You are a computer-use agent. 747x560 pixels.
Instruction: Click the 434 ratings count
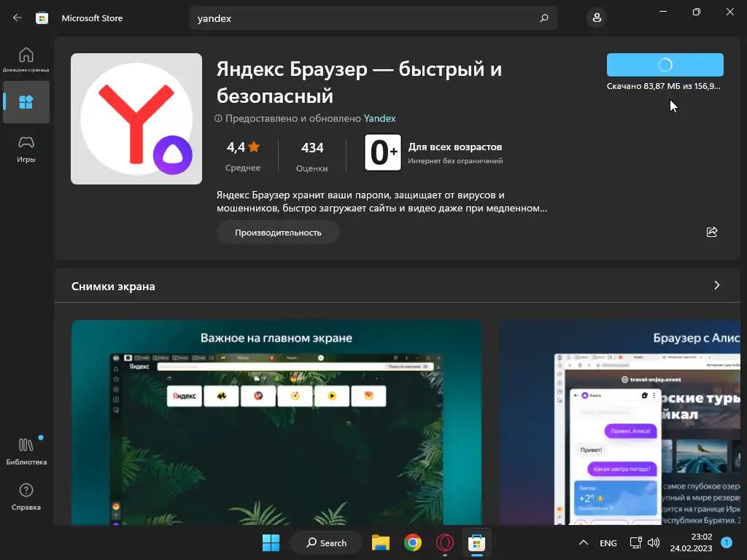tap(312, 147)
